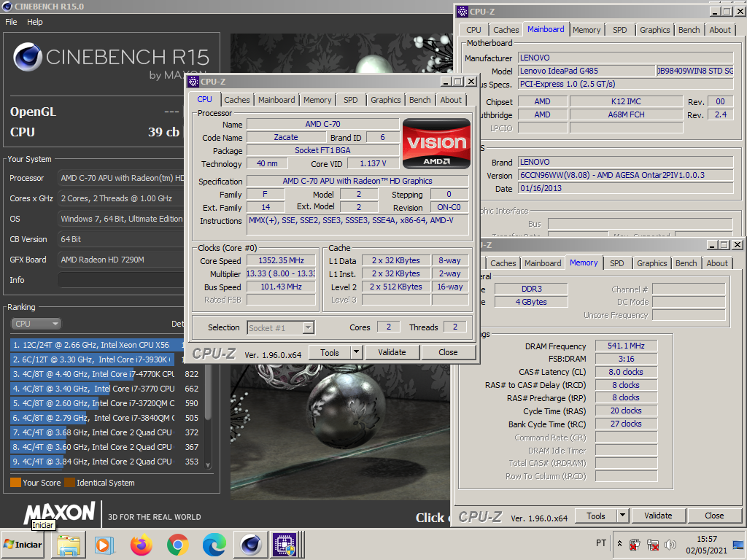Open Caches tab in Mainboard CPU-Z window
Viewport: 747px width, 560px height.
click(506, 30)
